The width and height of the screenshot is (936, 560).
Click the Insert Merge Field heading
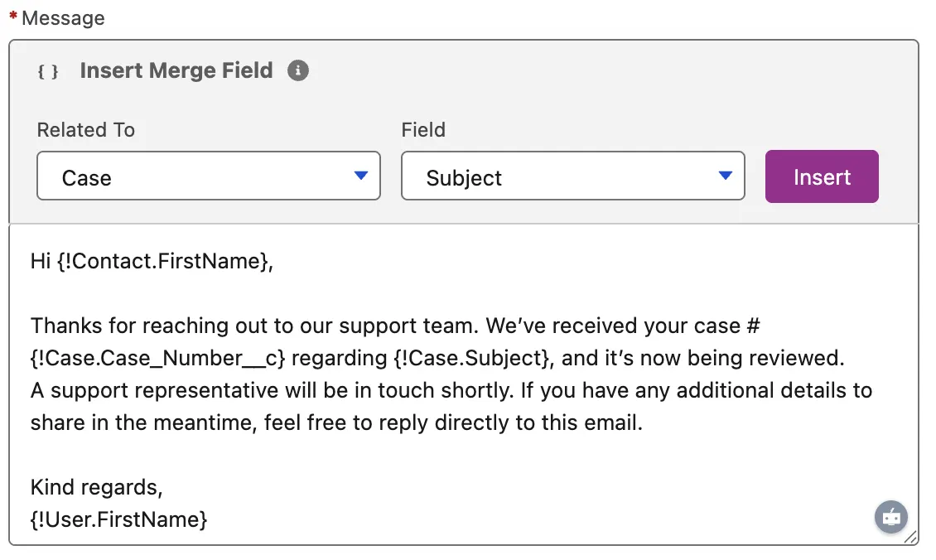tap(176, 70)
